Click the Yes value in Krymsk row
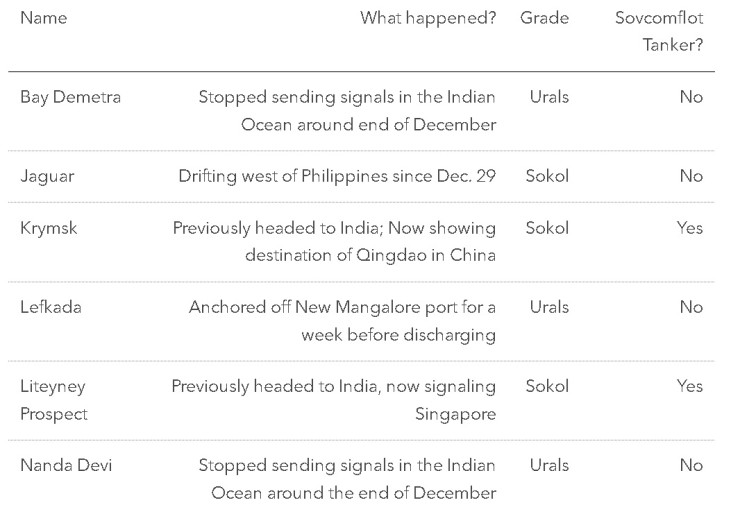Image resolution: width=740 pixels, height=514 pixels. coord(690,228)
